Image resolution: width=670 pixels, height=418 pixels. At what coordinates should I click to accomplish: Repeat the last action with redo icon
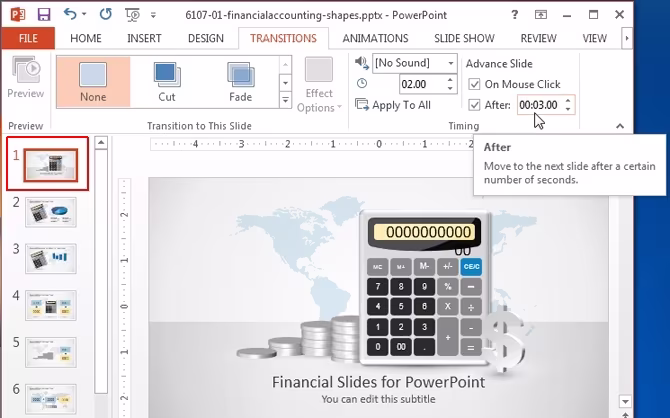[x=105, y=15]
